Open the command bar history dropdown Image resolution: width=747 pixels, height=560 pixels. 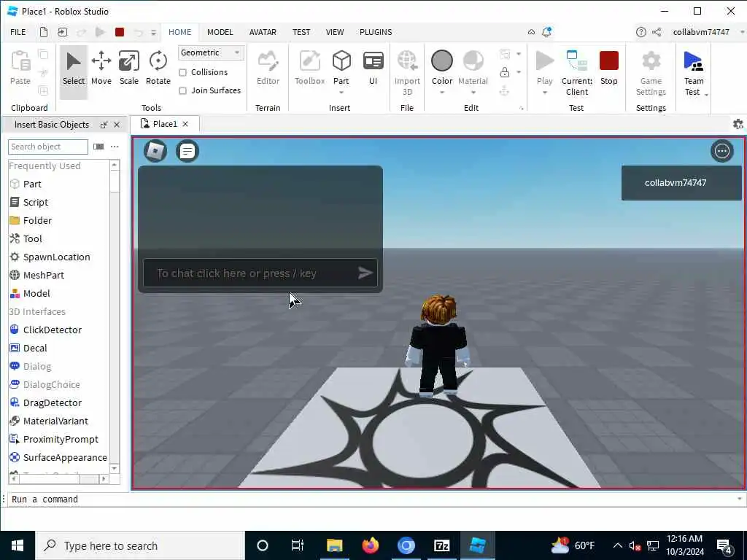740,499
